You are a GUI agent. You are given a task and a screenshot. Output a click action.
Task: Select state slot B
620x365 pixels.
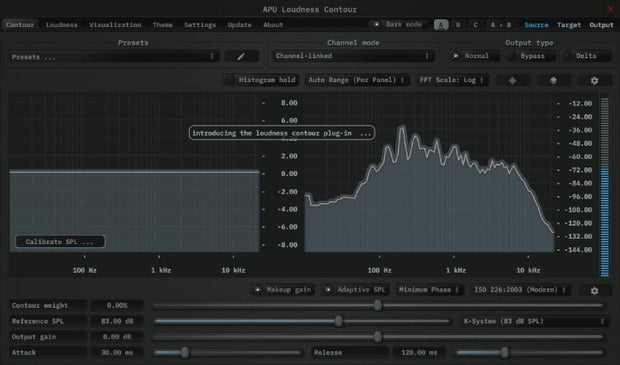(x=458, y=25)
